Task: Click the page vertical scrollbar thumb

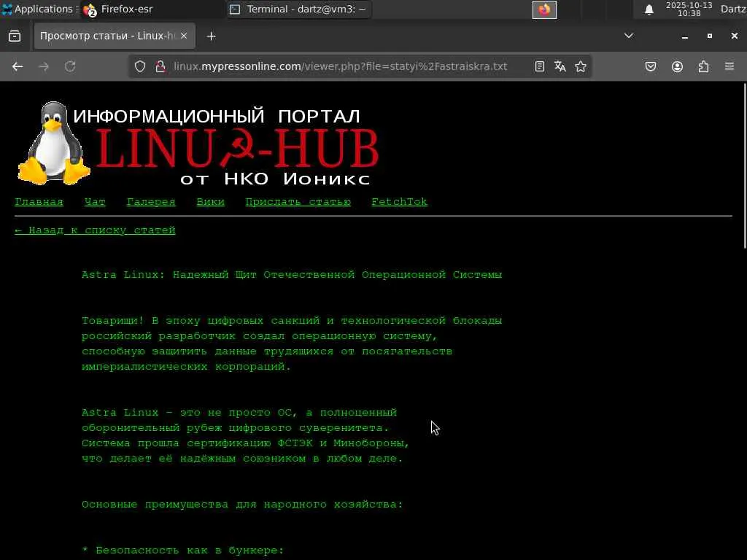Action: pos(744,166)
